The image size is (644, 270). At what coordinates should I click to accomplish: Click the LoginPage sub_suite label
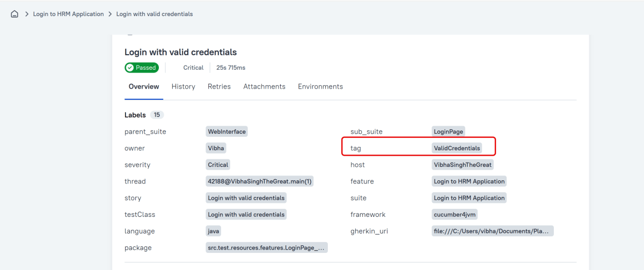click(448, 132)
